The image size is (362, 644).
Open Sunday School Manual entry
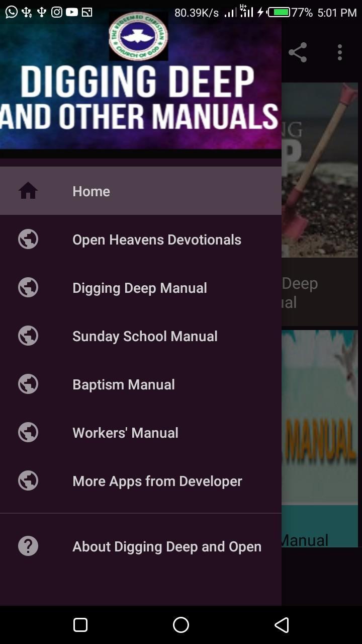[x=141, y=336]
